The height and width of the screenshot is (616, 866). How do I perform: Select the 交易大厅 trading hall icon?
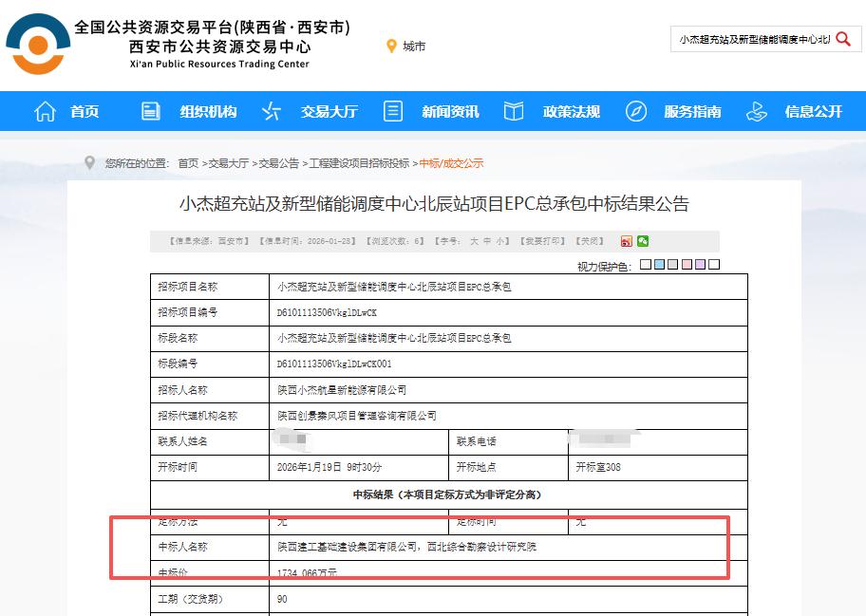click(x=271, y=111)
